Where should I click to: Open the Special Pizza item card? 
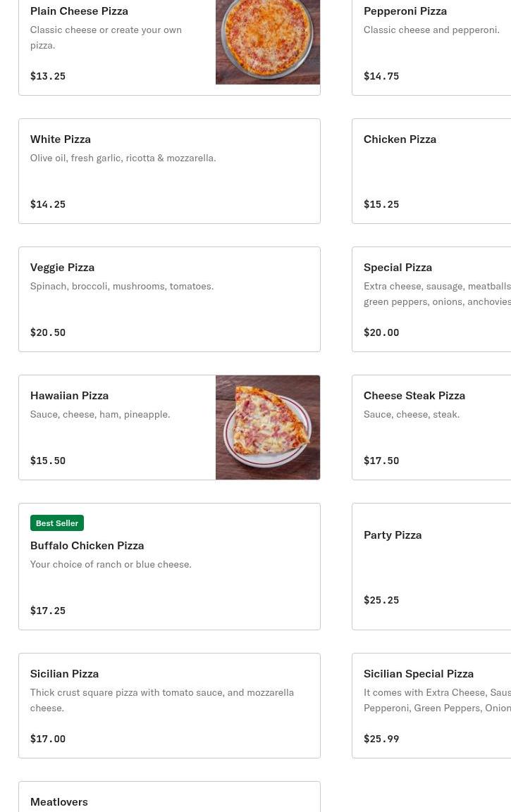click(x=431, y=299)
